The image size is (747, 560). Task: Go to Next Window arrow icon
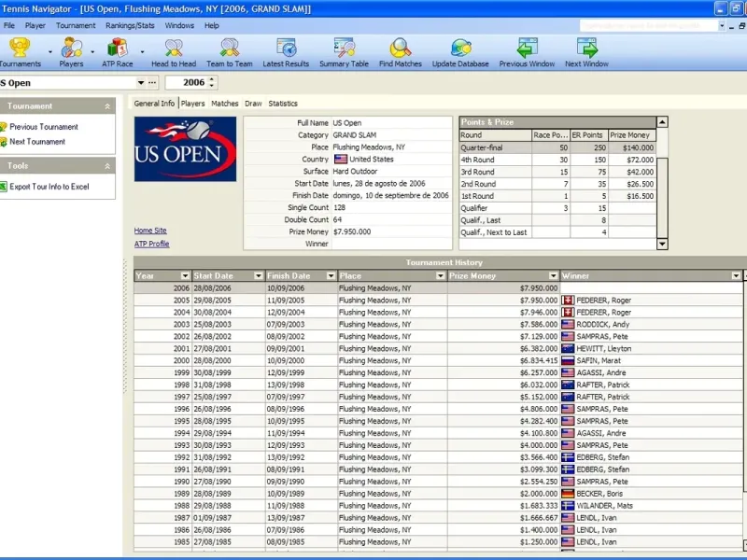(586, 48)
